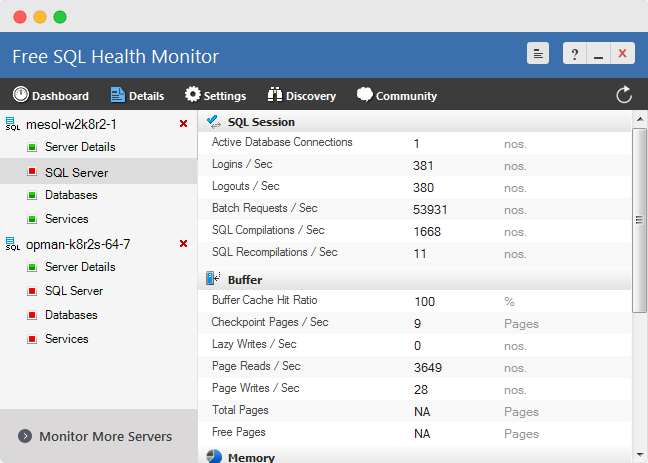Click the menu list icon in header

point(538,55)
